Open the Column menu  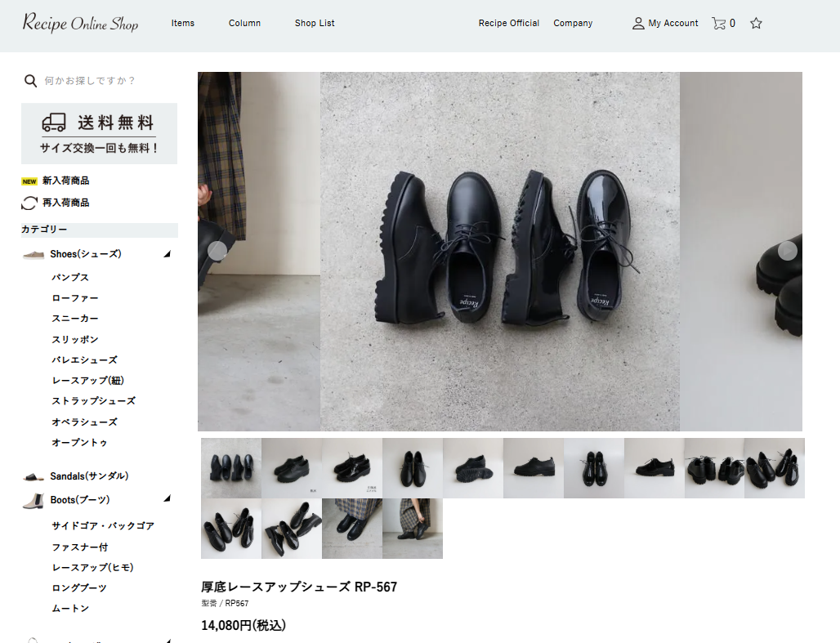[244, 23]
